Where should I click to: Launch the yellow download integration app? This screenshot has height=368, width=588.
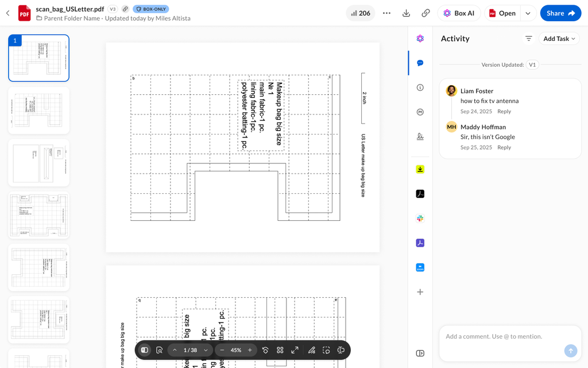tap(420, 170)
